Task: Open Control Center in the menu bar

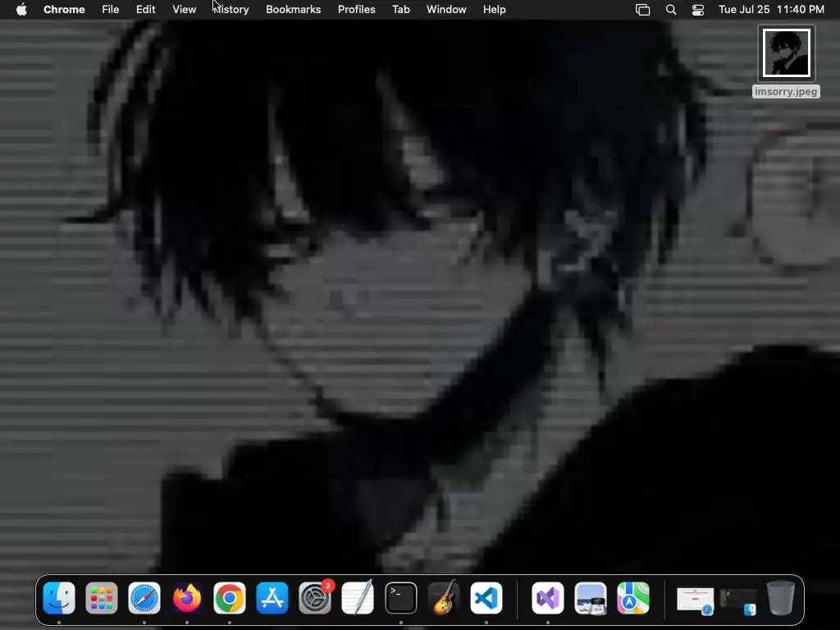Action: coord(698,10)
